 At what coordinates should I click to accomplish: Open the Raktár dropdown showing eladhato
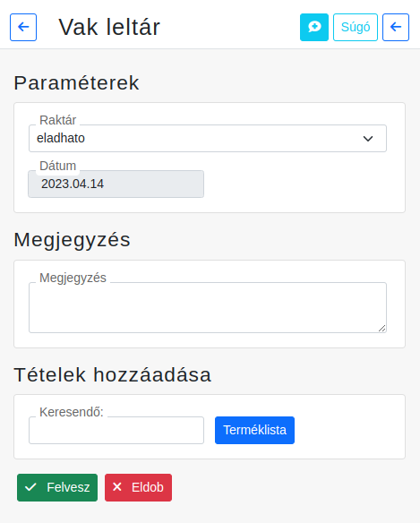pyautogui.click(x=208, y=138)
